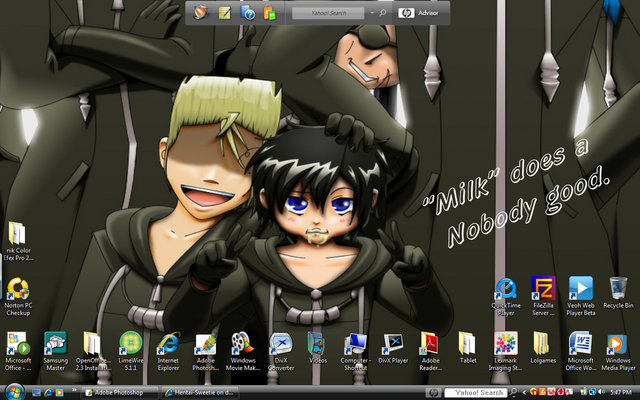The width and height of the screenshot is (640, 400).
Task: Switch to the Adobe Photoshop taskbar button
Action: click(x=120, y=393)
